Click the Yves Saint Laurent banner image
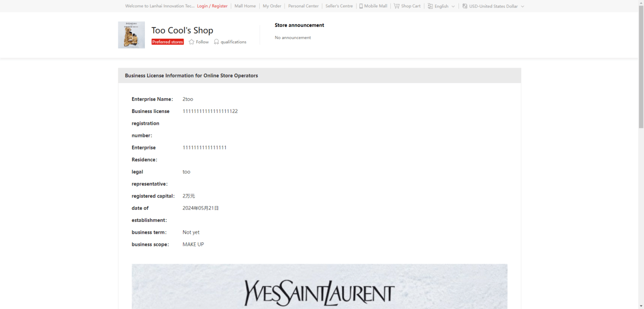Viewport: 644px width, 309px height. pos(319,286)
